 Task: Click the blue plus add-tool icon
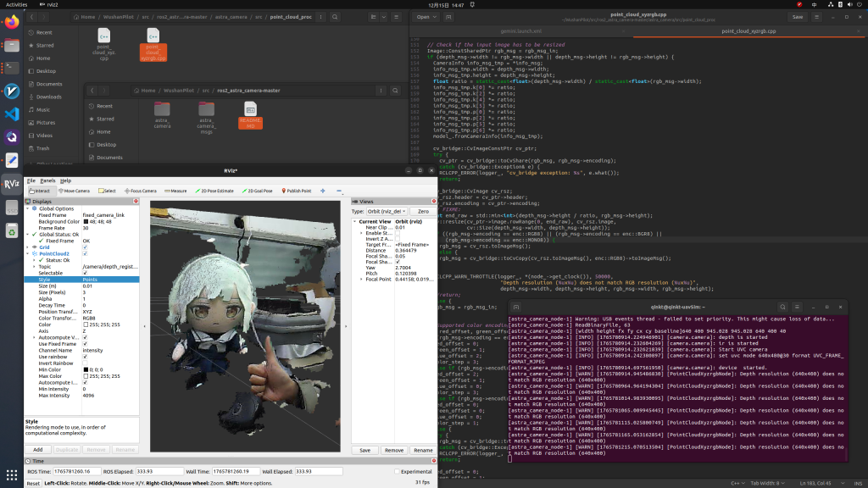323,191
